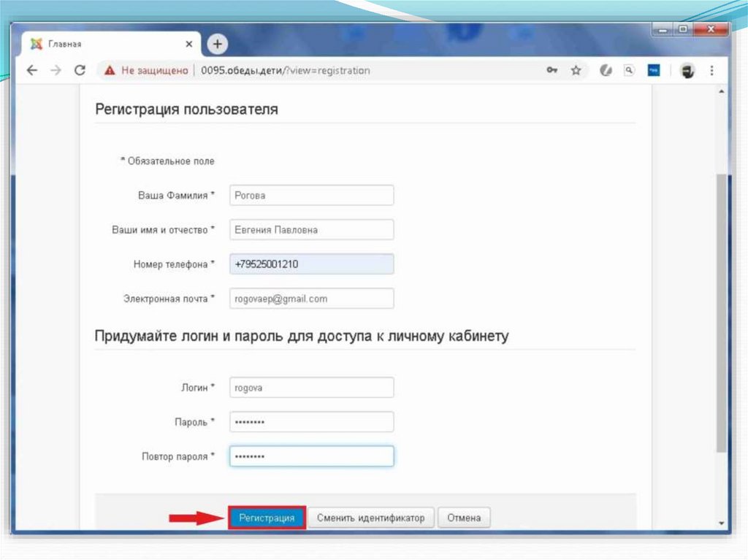Screen dimensions: 748x560
Task: Click the Отмена button
Action: (464, 518)
